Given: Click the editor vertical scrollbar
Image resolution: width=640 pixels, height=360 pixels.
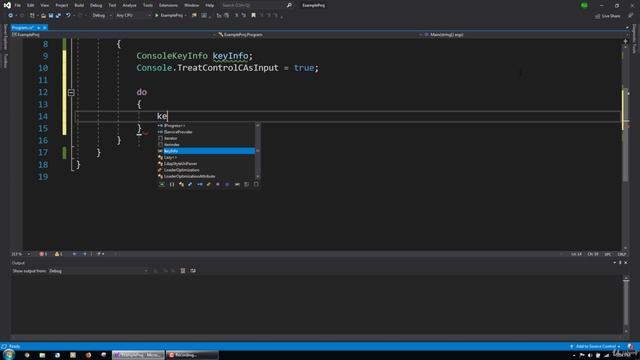Looking at the screenshot, I should click(x=625, y=147).
